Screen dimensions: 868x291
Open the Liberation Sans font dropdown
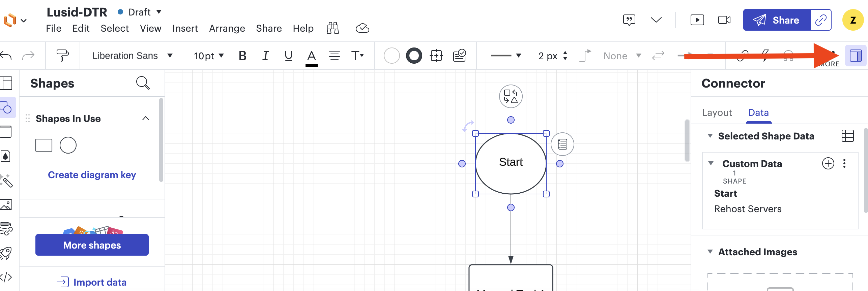[x=132, y=56]
